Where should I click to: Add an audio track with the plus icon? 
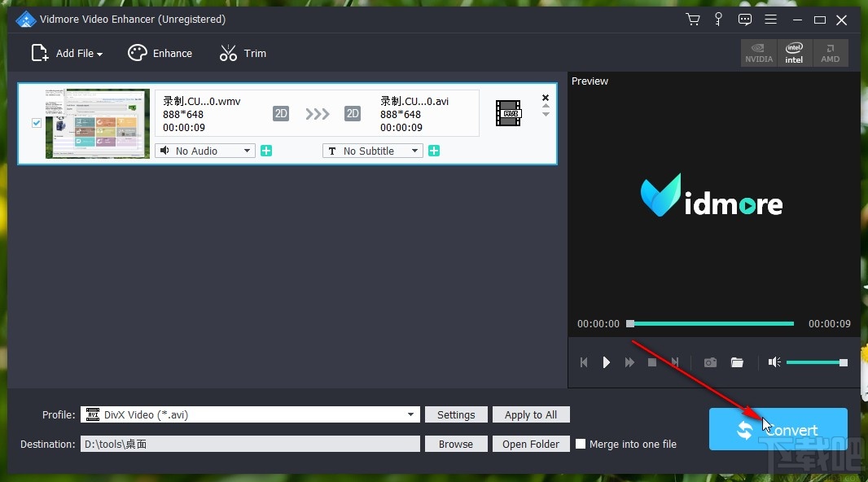(266, 151)
